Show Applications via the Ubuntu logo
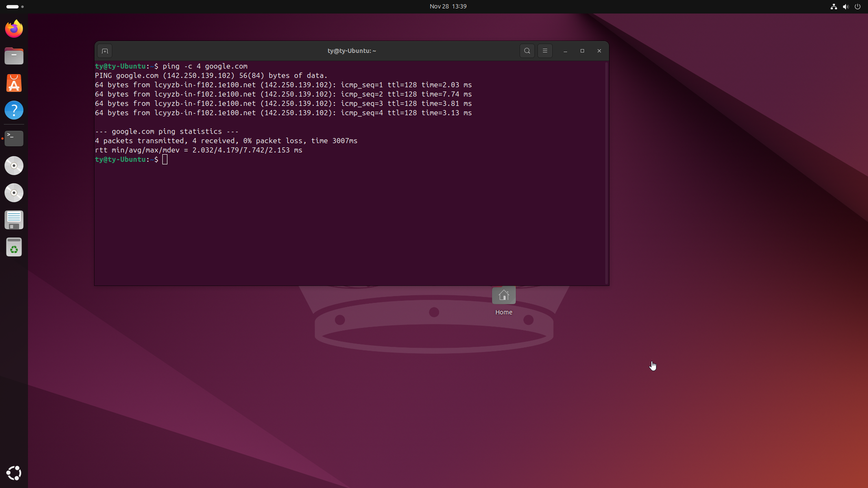 [x=14, y=473]
